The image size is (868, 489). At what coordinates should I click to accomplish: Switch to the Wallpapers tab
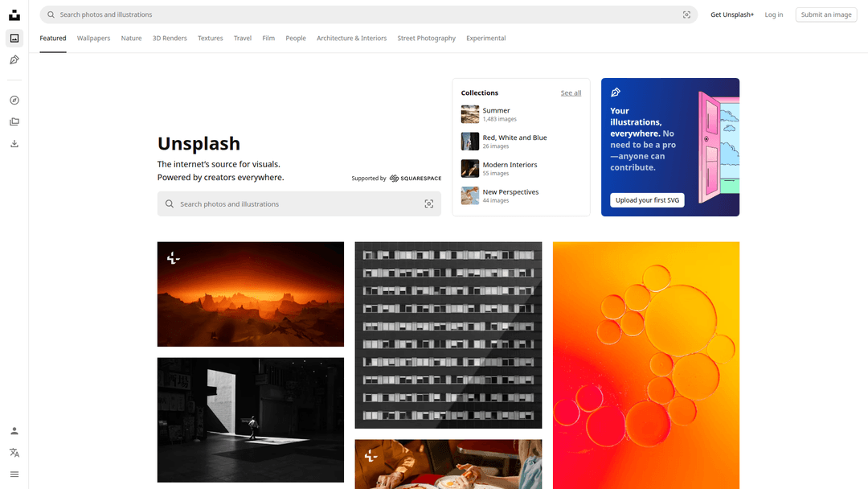[93, 39]
